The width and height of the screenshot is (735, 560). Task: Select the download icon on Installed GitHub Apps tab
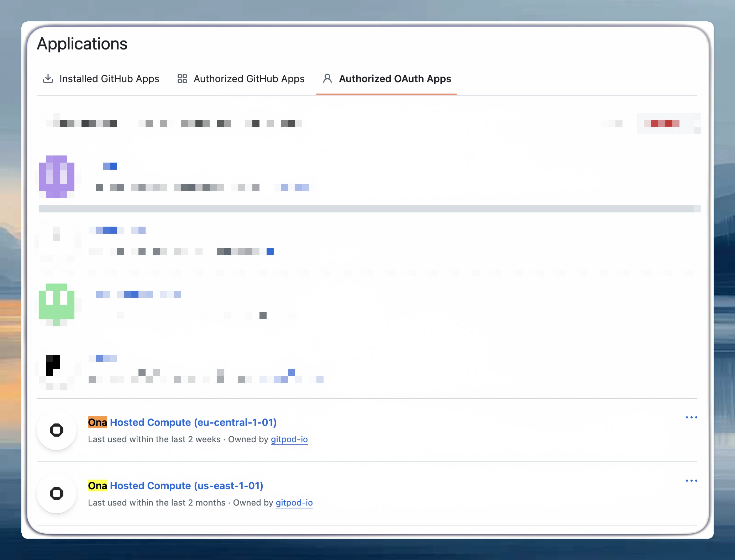(x=48, y=79)
